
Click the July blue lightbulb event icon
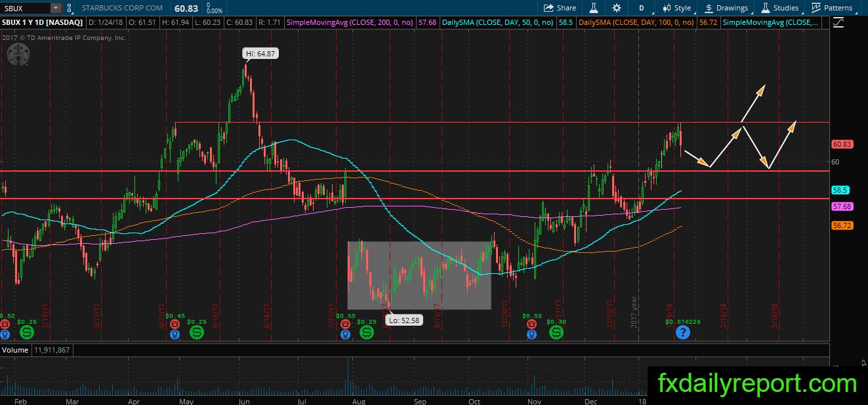tap(345, 335)
